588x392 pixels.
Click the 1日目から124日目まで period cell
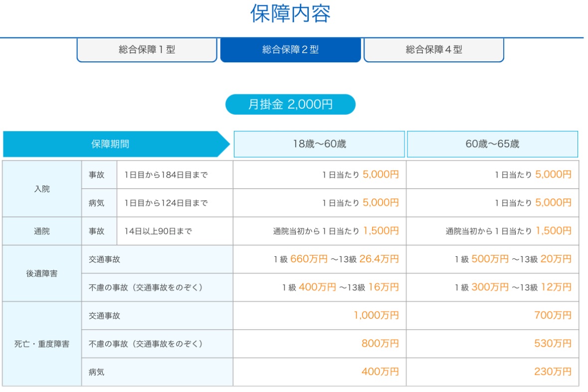pos(166,203)
